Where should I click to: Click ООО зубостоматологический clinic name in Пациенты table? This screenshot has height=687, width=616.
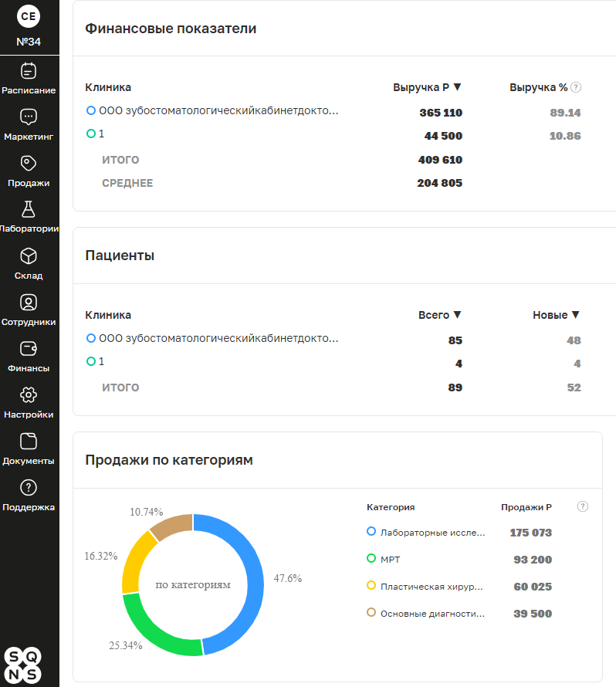[x=218, y=339]
